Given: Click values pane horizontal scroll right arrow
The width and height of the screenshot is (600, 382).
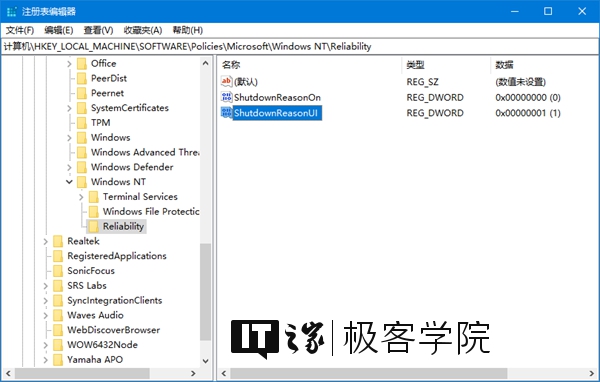Looking at the screenshot, I should tap(592, 373).
